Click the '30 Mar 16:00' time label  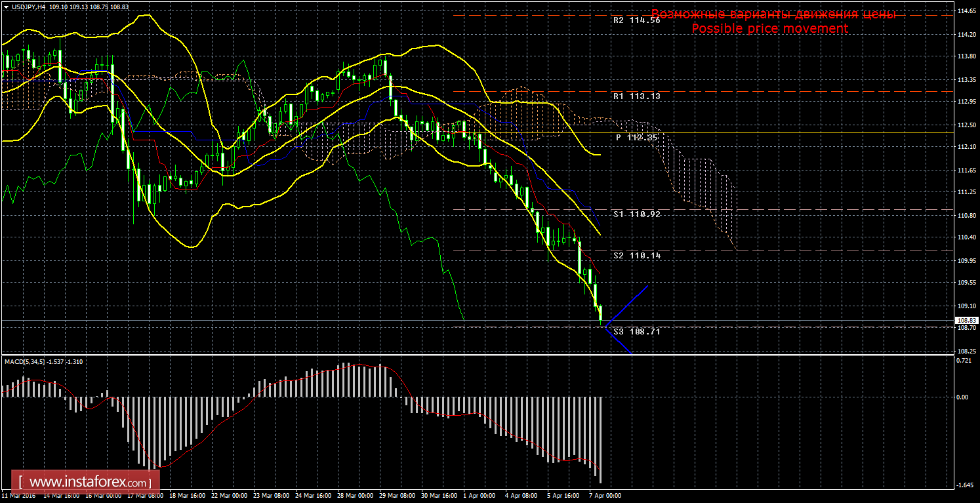click(439, 496)
